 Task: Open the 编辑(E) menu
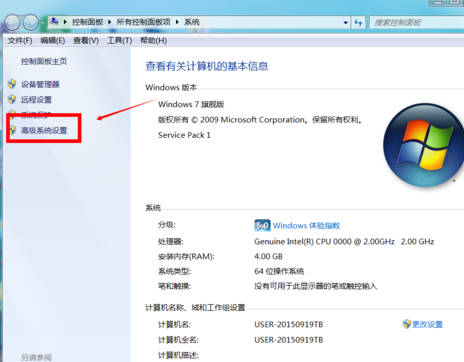click(x=53, y=41)
